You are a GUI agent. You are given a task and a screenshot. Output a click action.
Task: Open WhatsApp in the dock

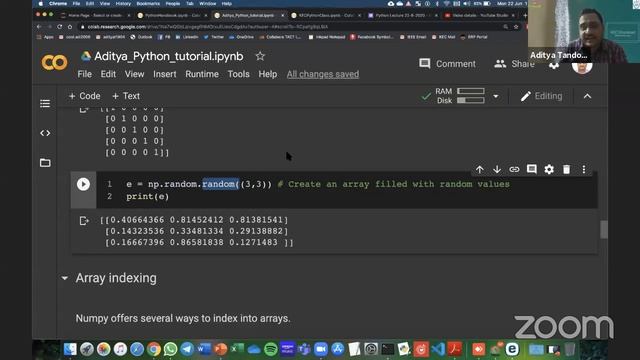pyautogui.click(x=170, y=349)
